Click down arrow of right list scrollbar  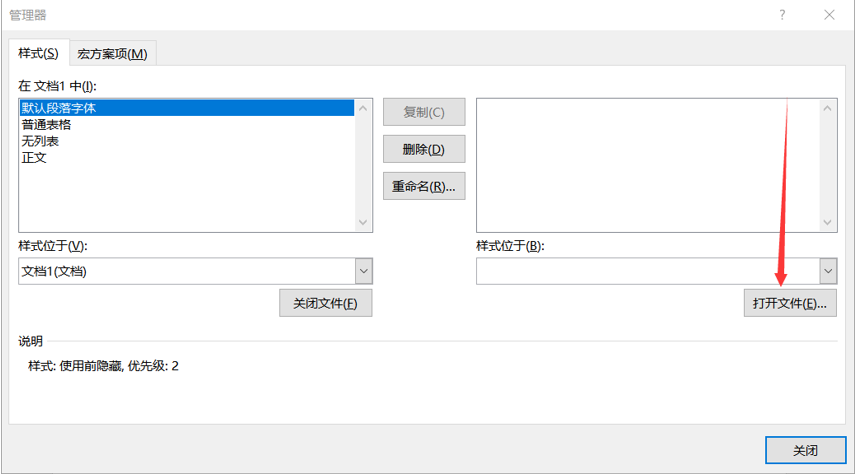pyautogui.click(x=827, y=222)
